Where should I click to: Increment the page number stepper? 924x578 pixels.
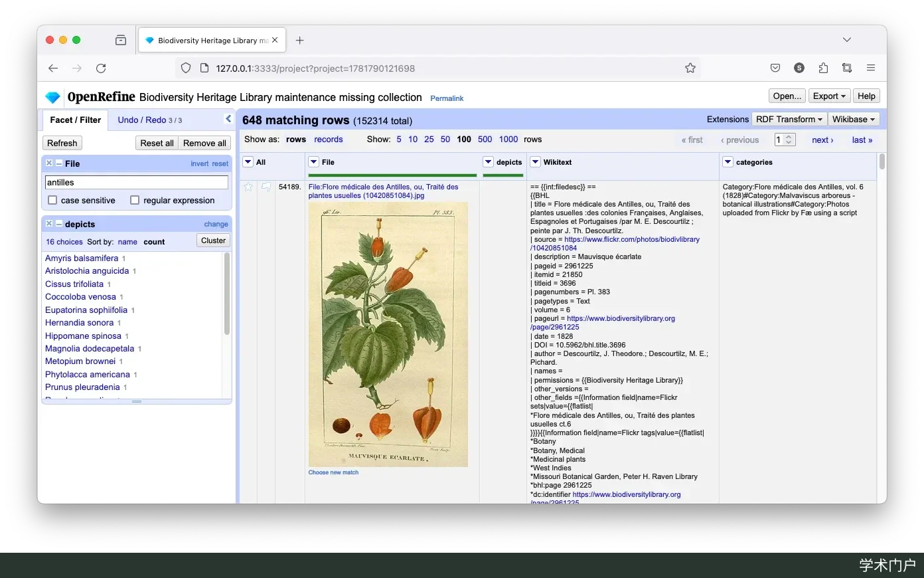(x=789, y=137)
